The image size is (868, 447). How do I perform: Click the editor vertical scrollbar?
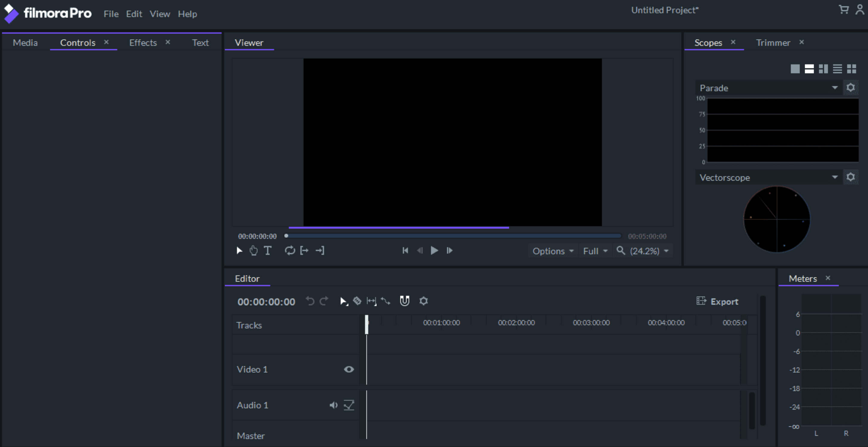pos(763,360)
